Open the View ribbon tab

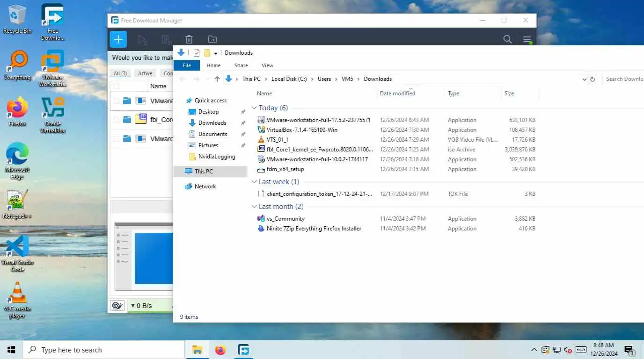point(267,65)
